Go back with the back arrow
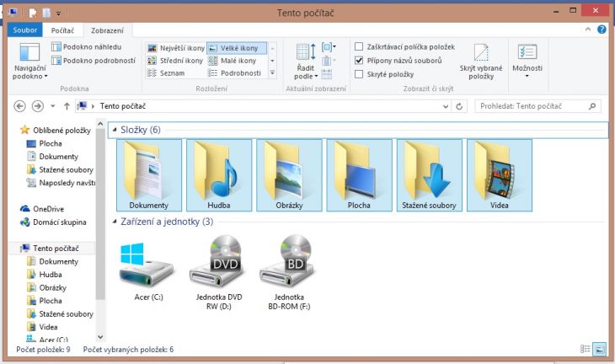The height and width of the screenshot is (364, 615). (19, 106)
